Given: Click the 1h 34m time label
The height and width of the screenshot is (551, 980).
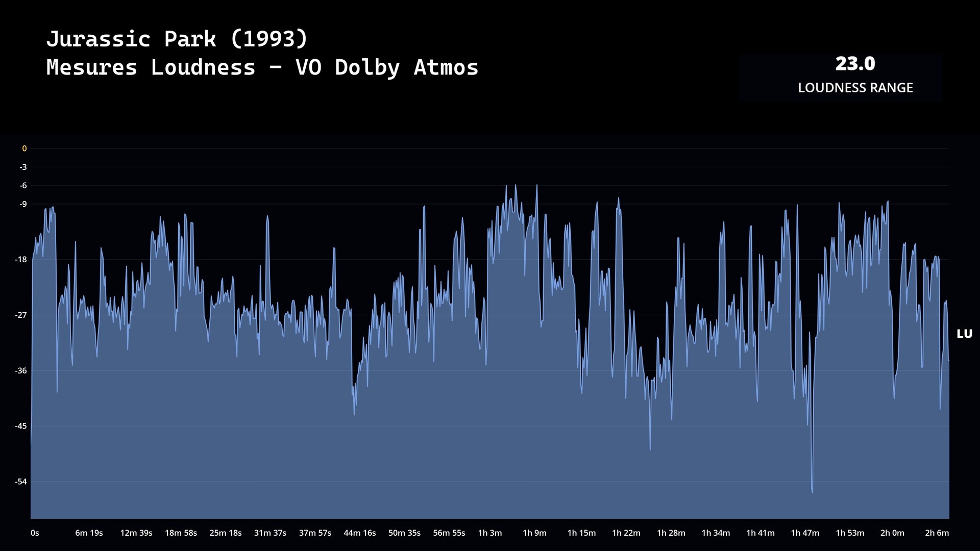Looking at the screenshot, I should (716, 533).
